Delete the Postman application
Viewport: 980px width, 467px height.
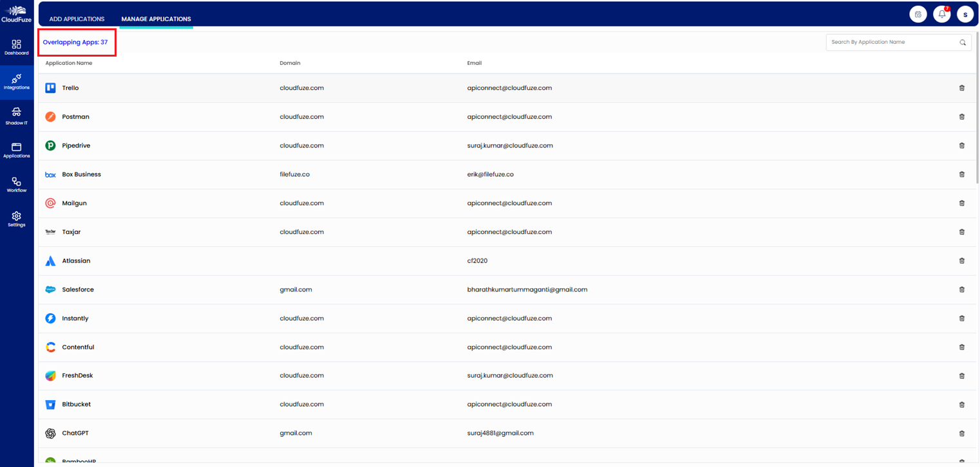962,116
